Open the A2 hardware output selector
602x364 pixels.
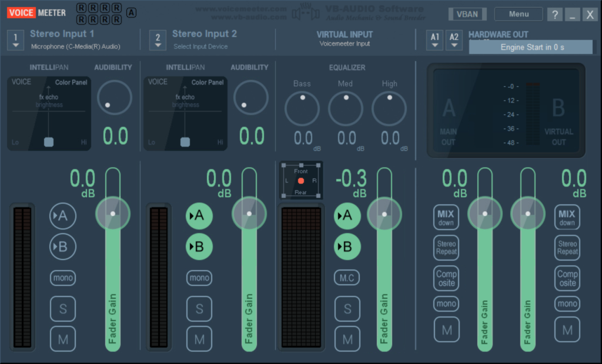pyautogui.click(x=454, y=40)
